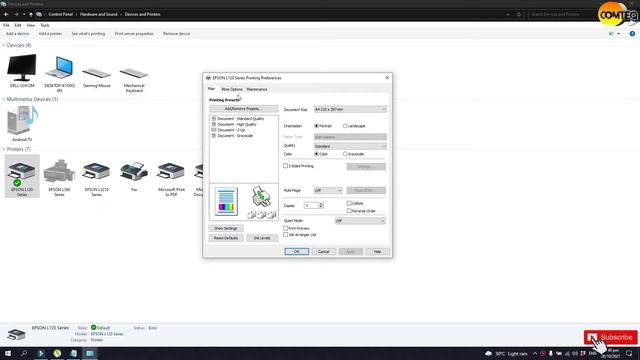Select the Mechanical Keyboard device icon
Viewport: 640px width, 360px height.
134,73
